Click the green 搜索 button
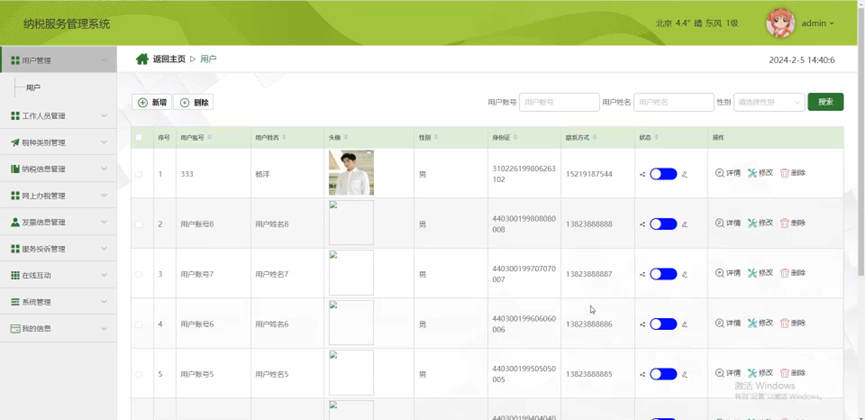This screenshot has width=865, height=420. point(825,102)
